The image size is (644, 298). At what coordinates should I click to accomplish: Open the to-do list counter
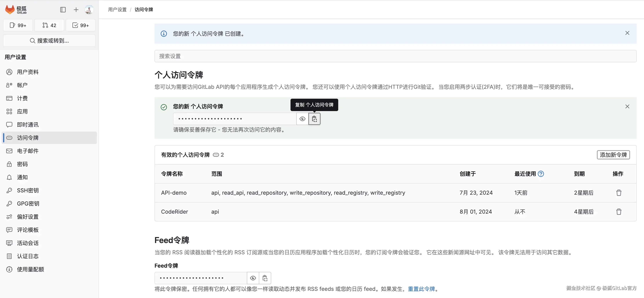[81, 25]
